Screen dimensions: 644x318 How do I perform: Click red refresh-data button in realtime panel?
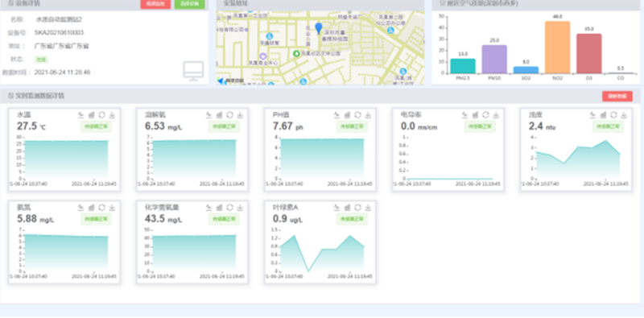pos(617,96)
